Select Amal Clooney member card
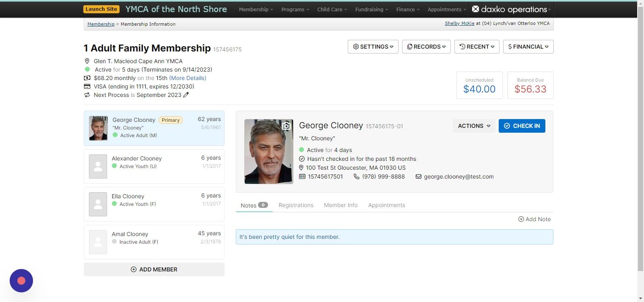Screen dimensions: 644x302 [154, 242]
